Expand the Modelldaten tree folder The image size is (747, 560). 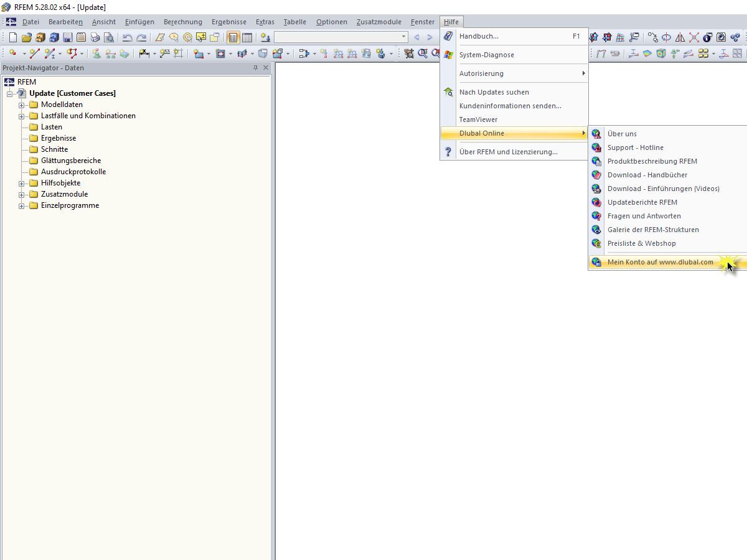[22, 105]
